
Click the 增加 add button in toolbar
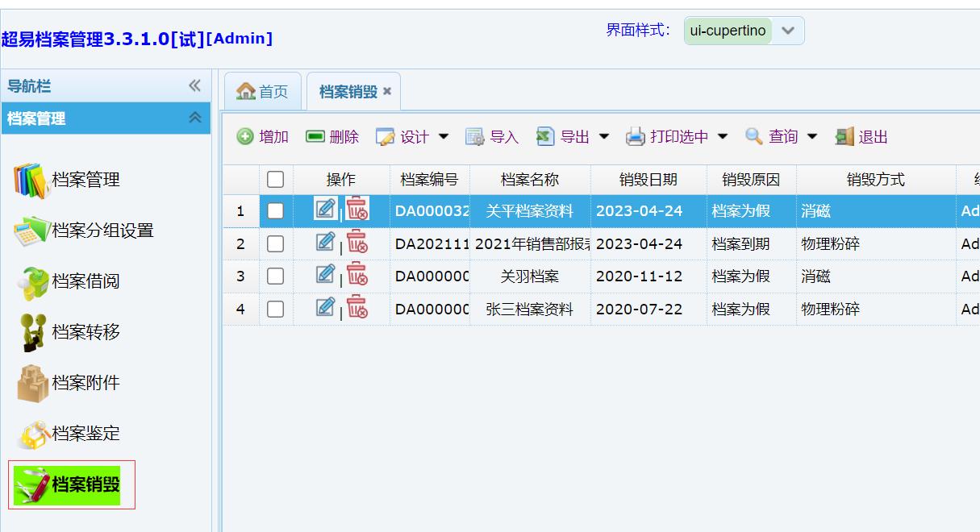click(x=263, y=137)
